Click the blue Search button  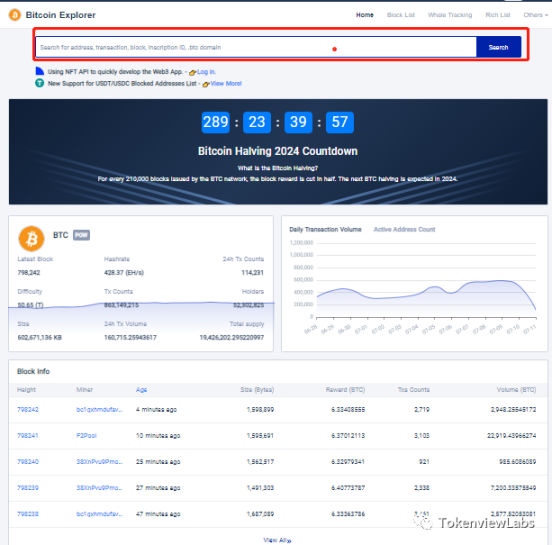(x=498, y=47)
